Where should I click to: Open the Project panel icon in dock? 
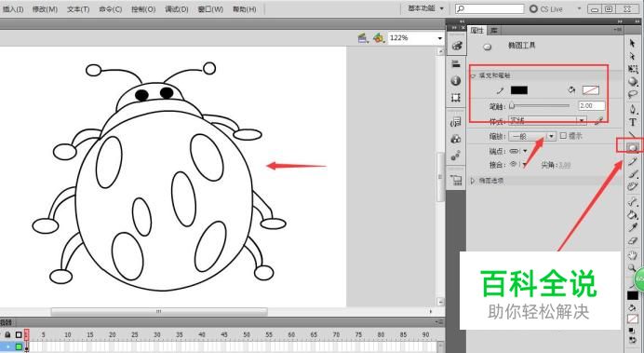coord(456,180)
